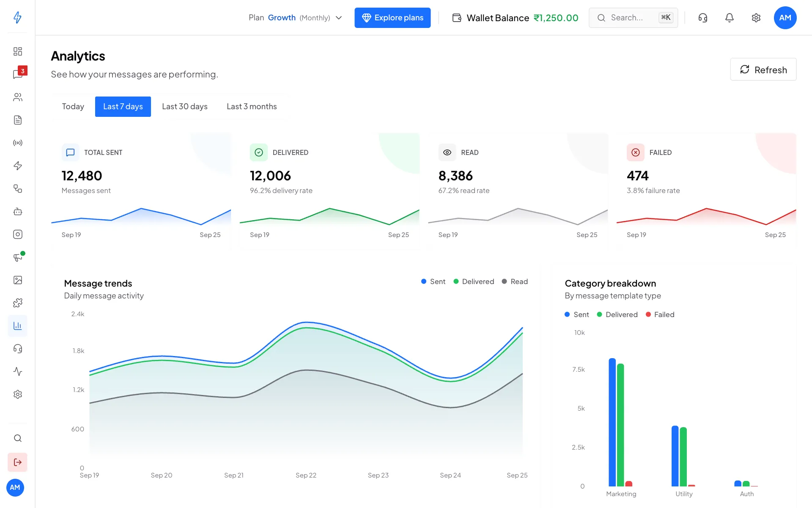Toggle Delivered series in Category breakdown legend
The image size is (812, 508).
(x=617, y=315)
